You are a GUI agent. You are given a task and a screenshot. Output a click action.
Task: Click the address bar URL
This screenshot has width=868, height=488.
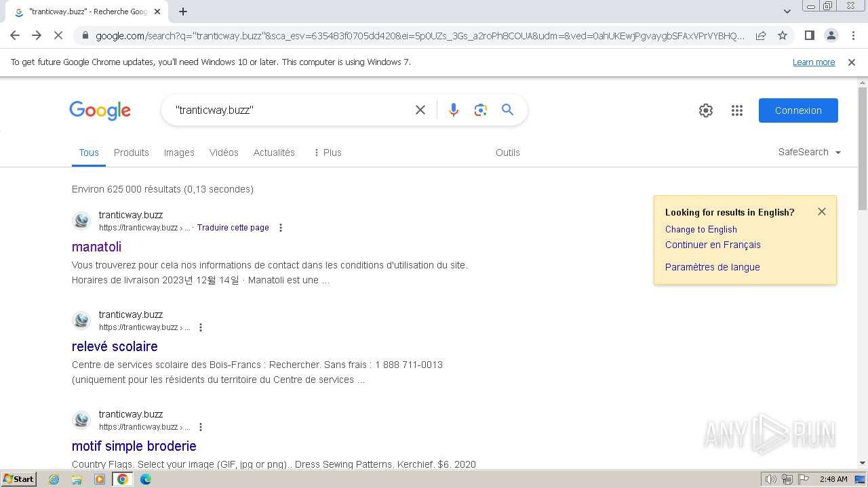tap(420, 36)
